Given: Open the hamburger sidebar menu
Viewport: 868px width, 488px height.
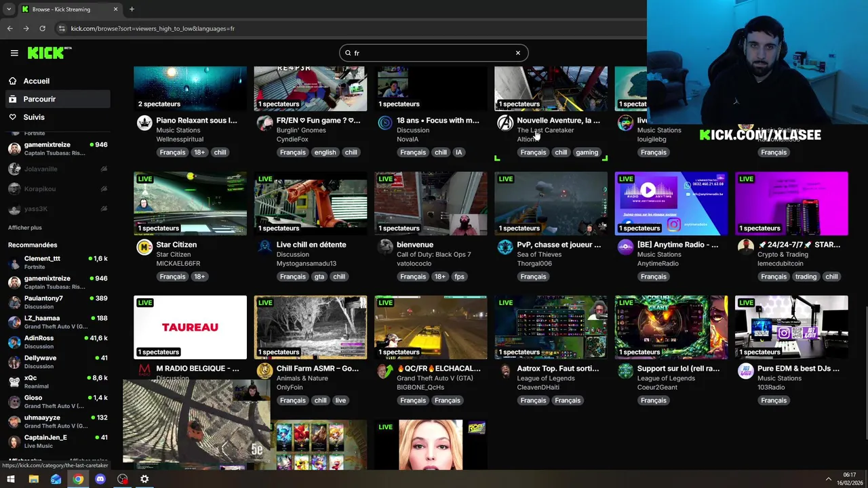Looking at the screenshot, I should point(14,53).
